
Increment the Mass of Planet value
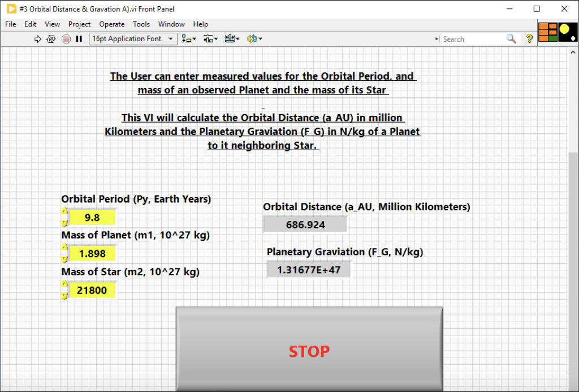(64, 247)
